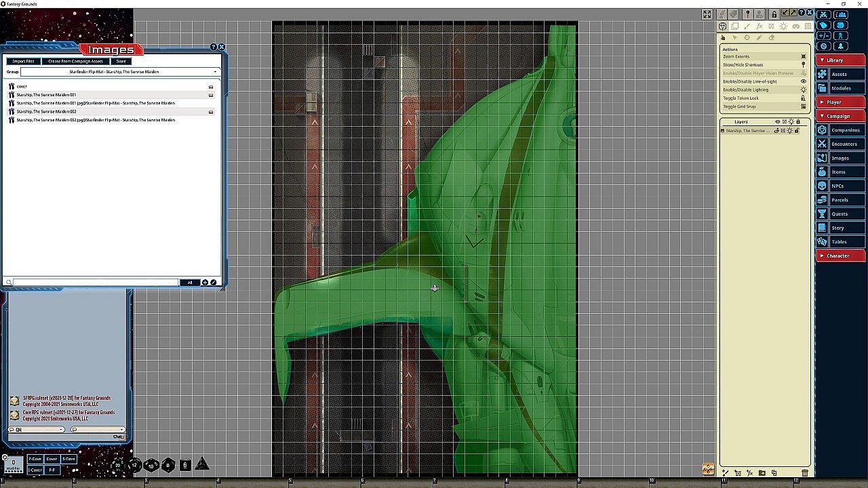Screen dimensions: 868x488
Task: Open the cover image entry
Action: [x=111, y=87]
